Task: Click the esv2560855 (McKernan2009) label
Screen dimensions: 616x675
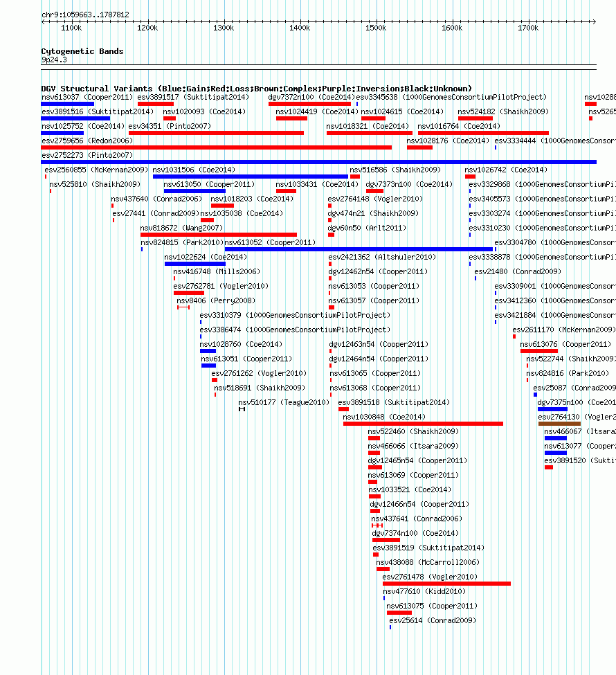Action: click(96, 170)
